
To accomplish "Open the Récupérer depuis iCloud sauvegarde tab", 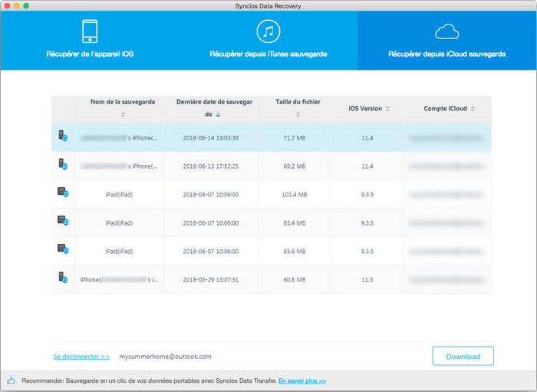I will (447, 41).
